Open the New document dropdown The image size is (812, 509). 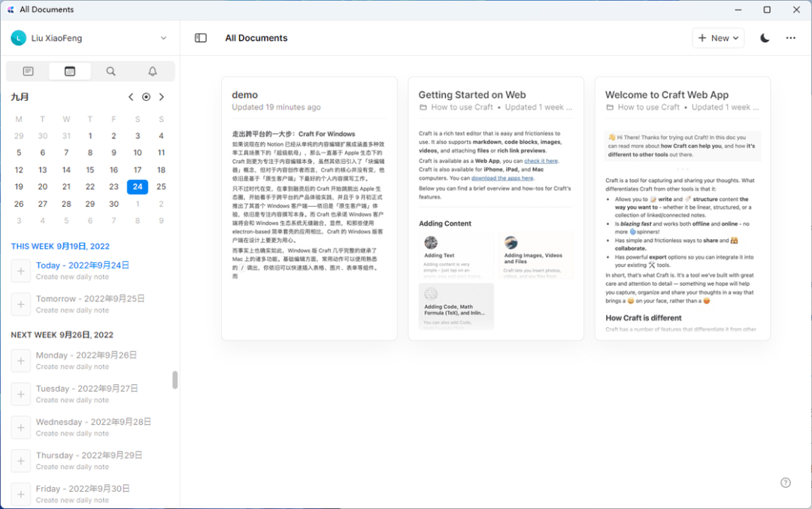click(718, 38)
